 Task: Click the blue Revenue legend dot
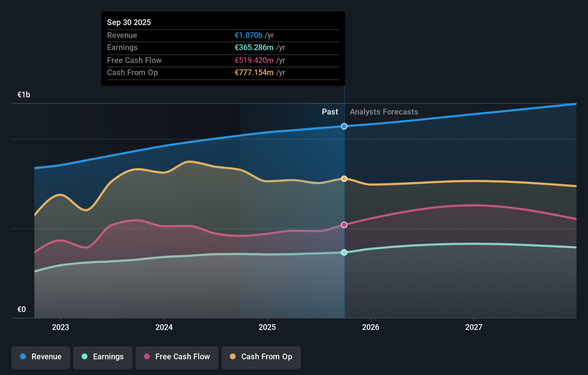click(23, 357)
